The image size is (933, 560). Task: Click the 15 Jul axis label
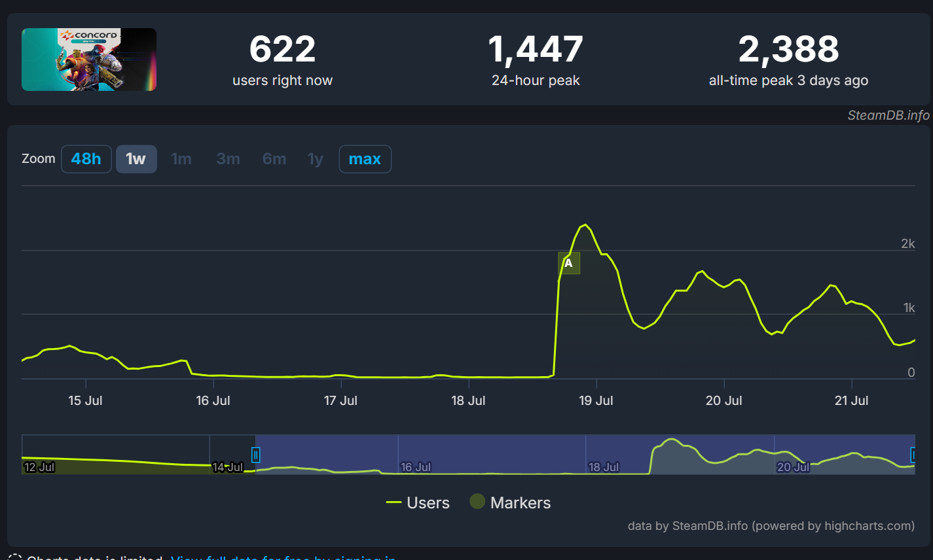85,400
